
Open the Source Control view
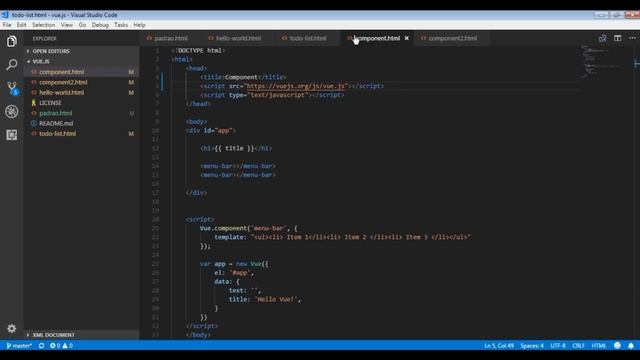coord(12,88)
